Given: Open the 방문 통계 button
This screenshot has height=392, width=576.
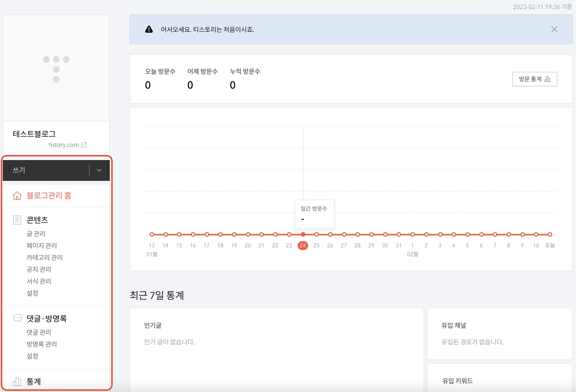Looking at the screenshot, I should [535, 79].
